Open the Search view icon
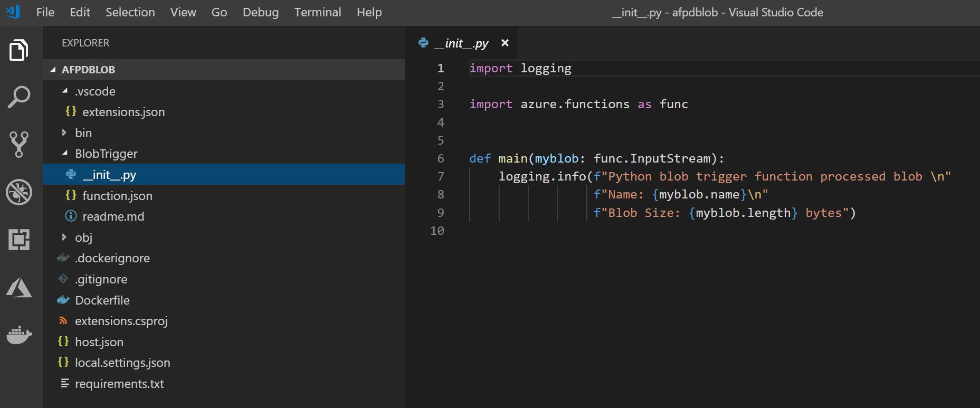 click(19, 97)
